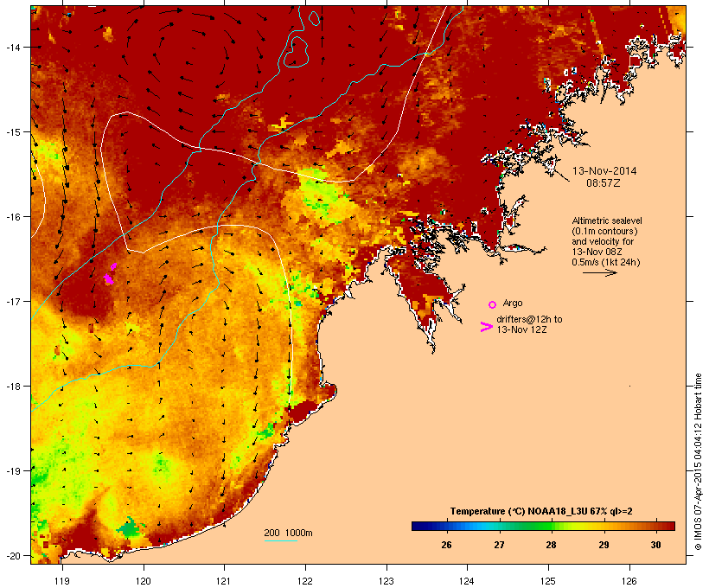
Task: Click the longitude label 122
Action: 305,581
